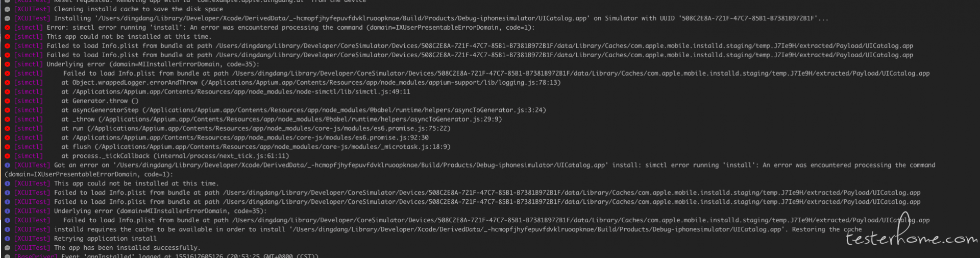Click 'installd requires the cache to be available' line
The width and height of the screenshot is (980, 258).
[x=458, y=229]
